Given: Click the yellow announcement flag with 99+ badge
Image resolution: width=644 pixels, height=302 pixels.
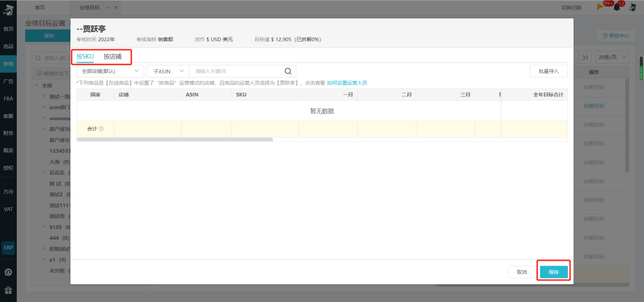Looking at the screenshot, I should (x=599, y=7).
